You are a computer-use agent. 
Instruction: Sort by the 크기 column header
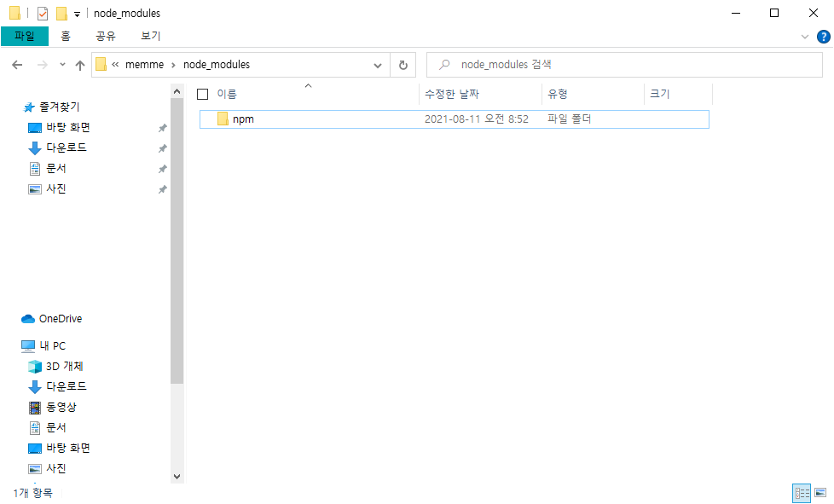pyautogui.click(x=678, y=94)
